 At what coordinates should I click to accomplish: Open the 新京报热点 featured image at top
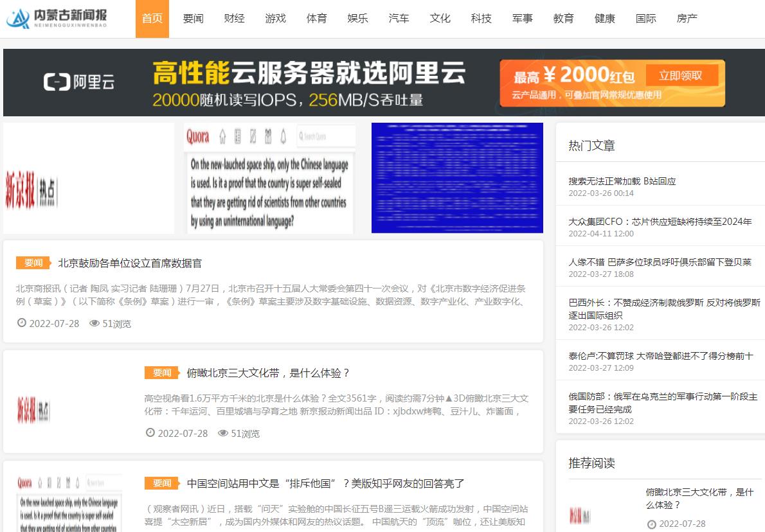(x=89, y=178)
